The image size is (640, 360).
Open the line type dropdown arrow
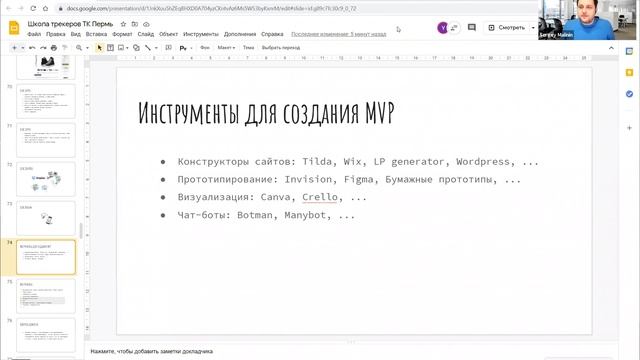156,48
